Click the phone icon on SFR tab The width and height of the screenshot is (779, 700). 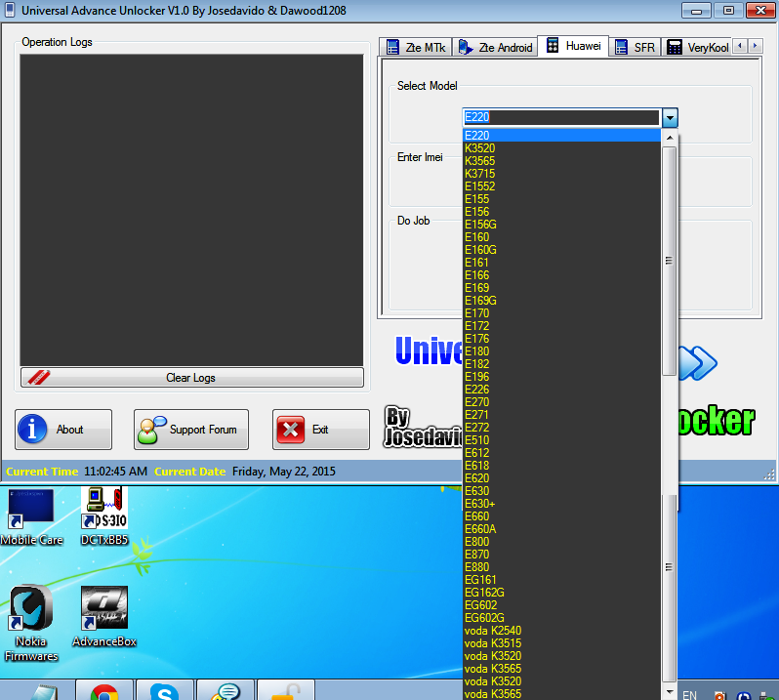[621, 47]
